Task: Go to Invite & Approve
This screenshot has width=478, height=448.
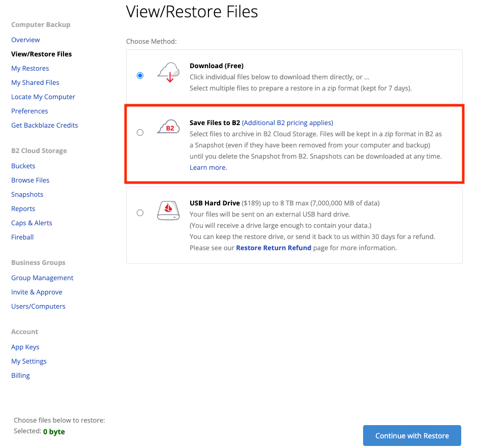Action: (x=37, y=292)
